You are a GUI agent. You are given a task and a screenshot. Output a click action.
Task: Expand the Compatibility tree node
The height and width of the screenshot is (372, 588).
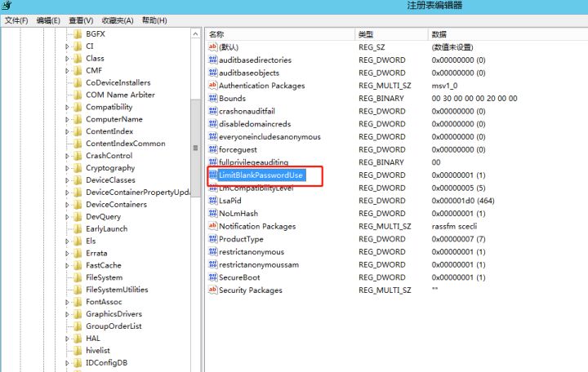pyautogui.click(x=67, y=107)
